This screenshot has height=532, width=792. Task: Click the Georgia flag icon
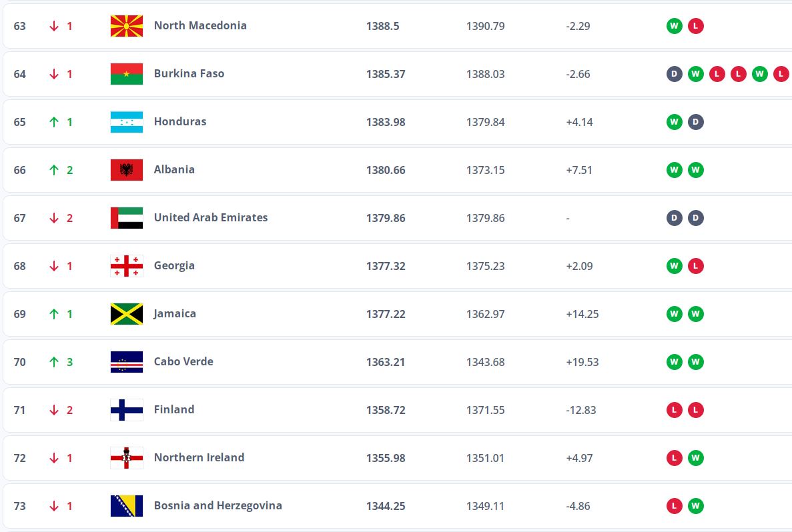(126, 266)
